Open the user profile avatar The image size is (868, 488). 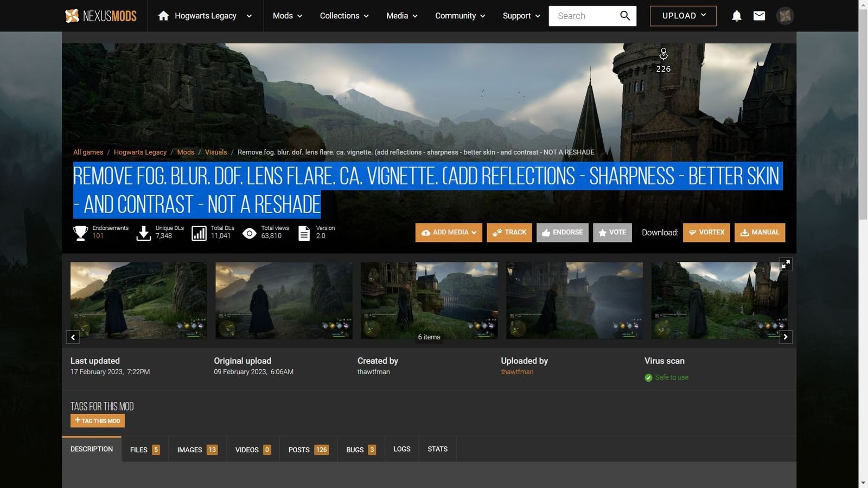[784, 16]
